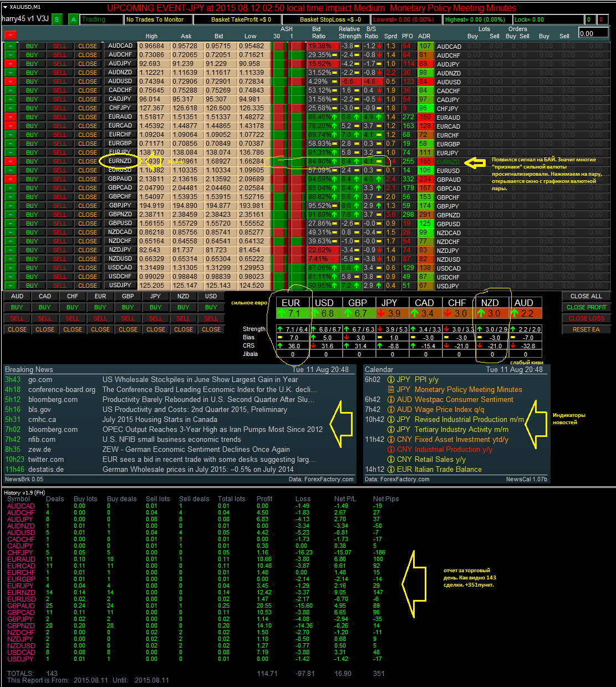
Task: Click info icon for JPY Tertiary Industry Activity
Action: click(391, 430)
